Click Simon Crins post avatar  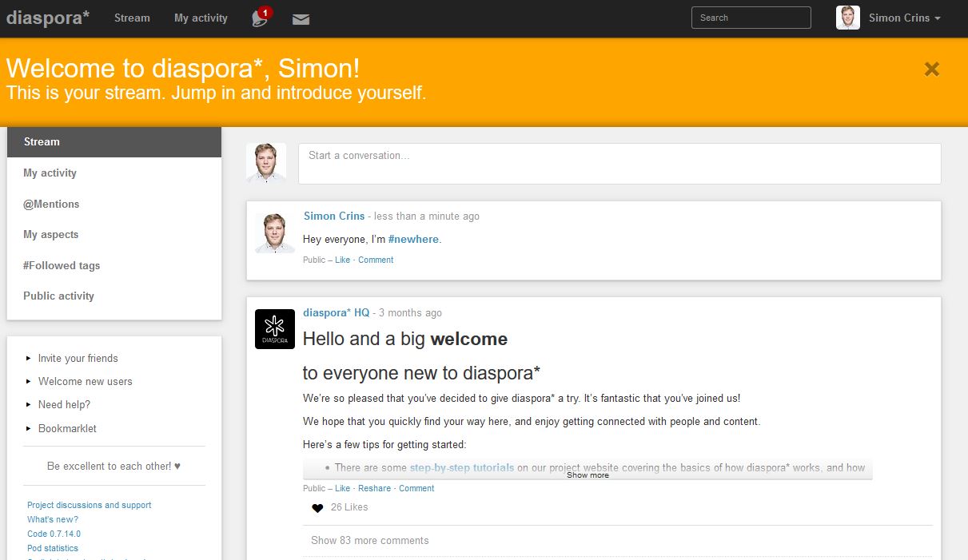coord(274,233)
